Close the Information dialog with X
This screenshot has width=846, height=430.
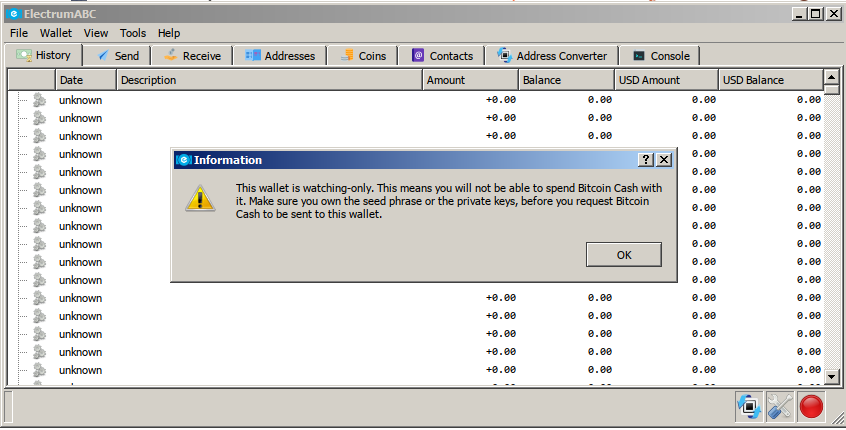[664, 160]
